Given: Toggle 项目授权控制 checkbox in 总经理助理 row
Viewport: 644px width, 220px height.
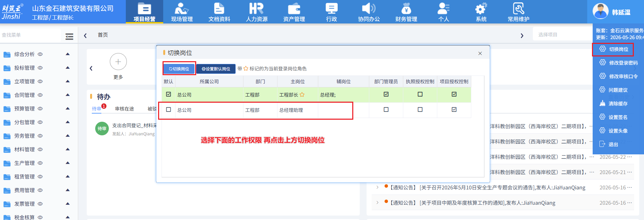Looking at the screenshot, I should (454, 109).
